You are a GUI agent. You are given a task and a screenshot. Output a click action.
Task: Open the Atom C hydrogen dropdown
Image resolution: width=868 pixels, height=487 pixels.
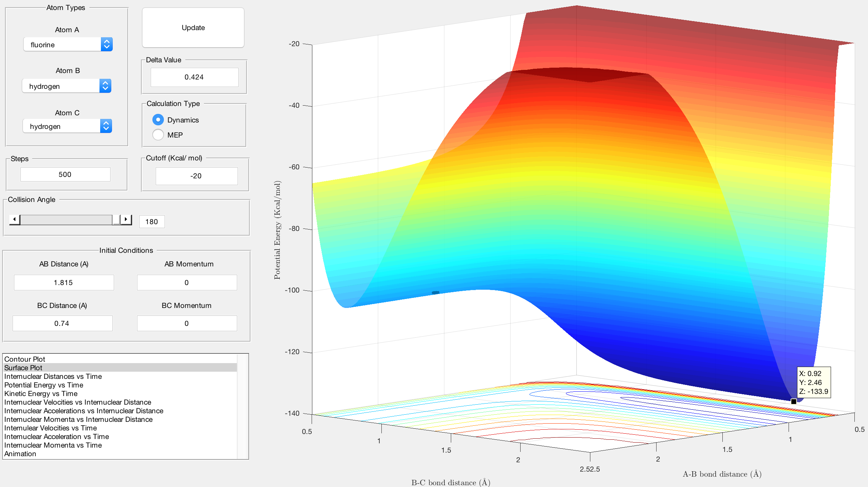point(67,126)
